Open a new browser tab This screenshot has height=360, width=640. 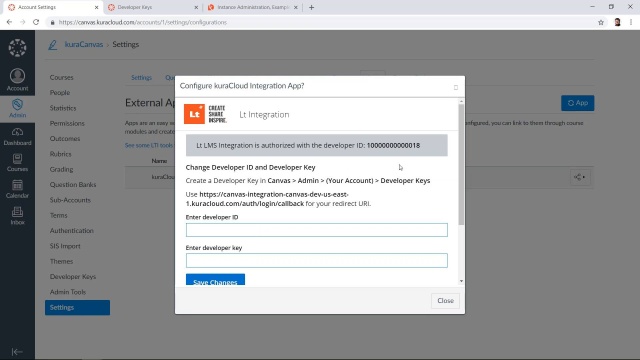click(x=311, y=7)
